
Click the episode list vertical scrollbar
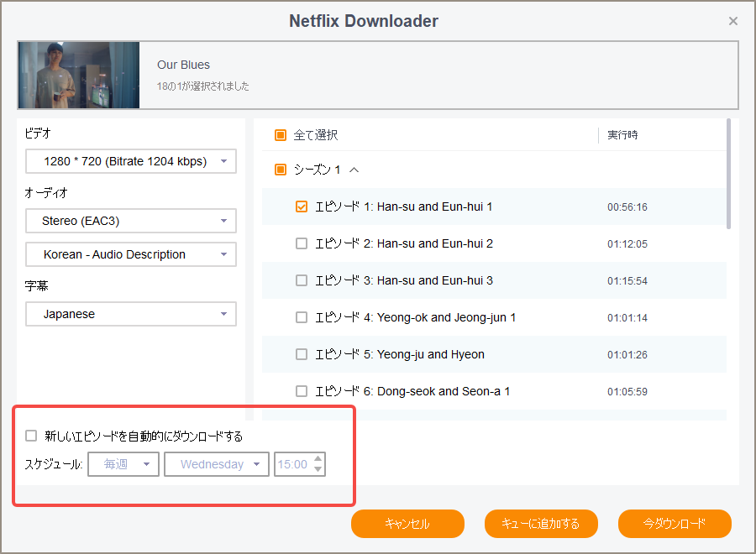coord(728,174)
